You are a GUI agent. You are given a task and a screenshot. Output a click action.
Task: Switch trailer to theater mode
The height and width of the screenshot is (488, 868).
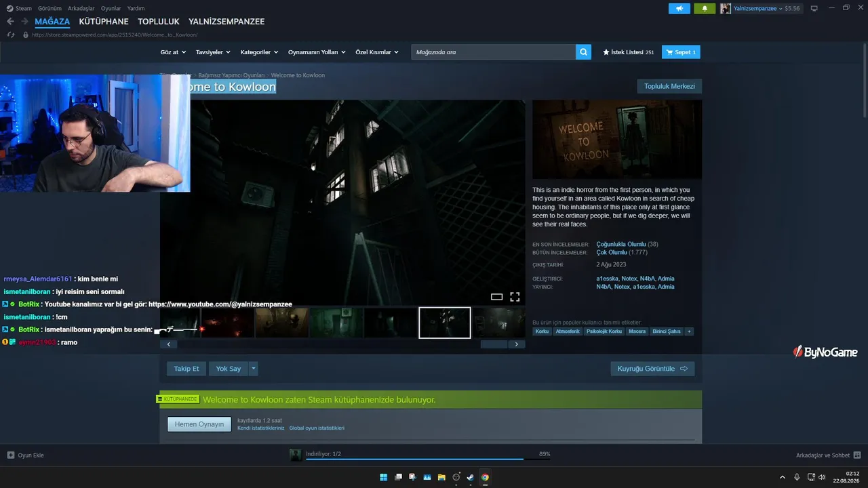coord(497,297)
